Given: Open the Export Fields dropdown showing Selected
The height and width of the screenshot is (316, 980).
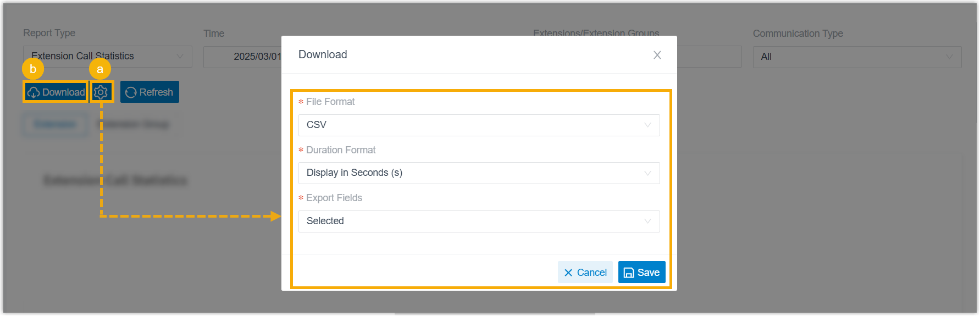Looking at the screenshot, I should tap(479, 221).
